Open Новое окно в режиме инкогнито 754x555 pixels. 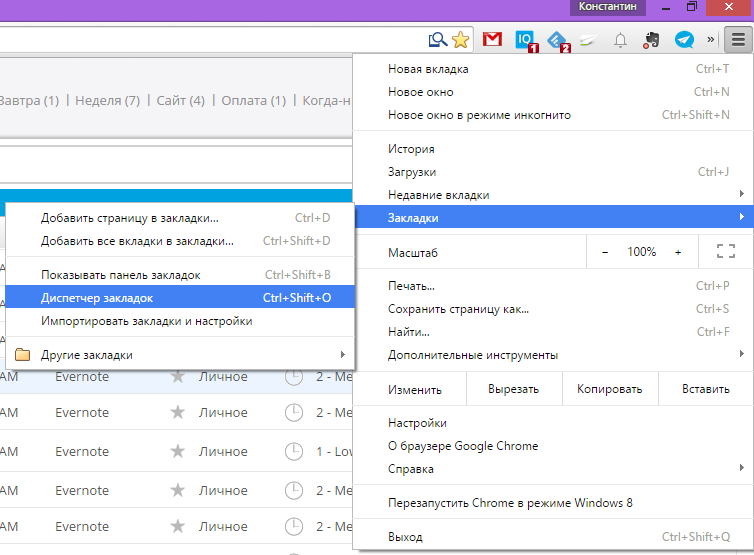click(x=553, y=115)
